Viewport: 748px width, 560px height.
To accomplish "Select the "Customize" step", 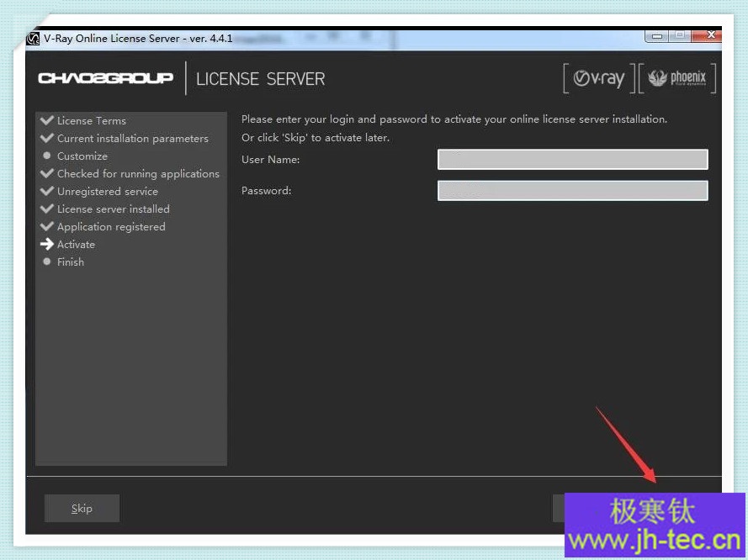I will [x=82, y=156].
